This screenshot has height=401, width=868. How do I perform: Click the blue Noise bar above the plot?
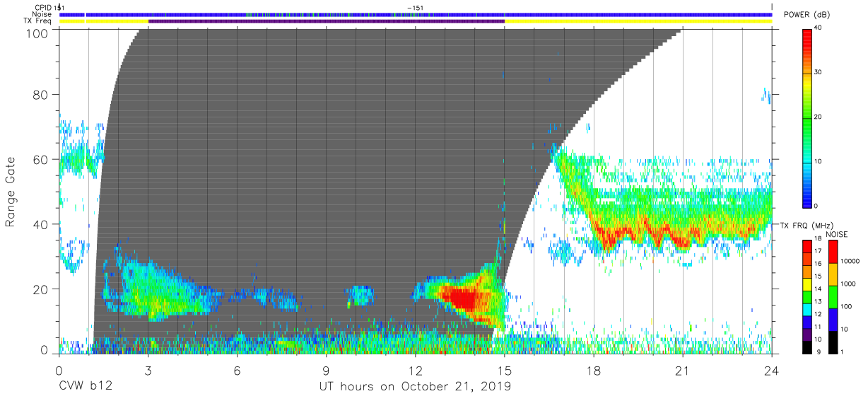416,14
